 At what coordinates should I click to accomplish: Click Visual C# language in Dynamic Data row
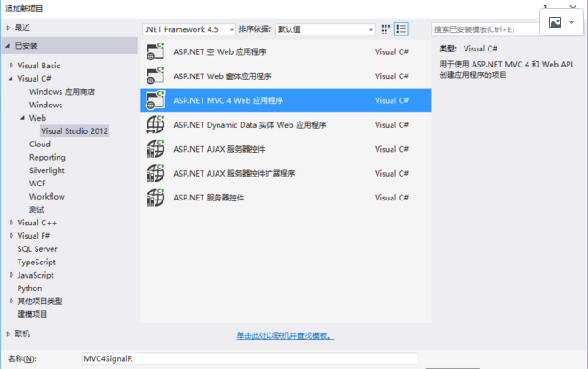click(392, 125)
